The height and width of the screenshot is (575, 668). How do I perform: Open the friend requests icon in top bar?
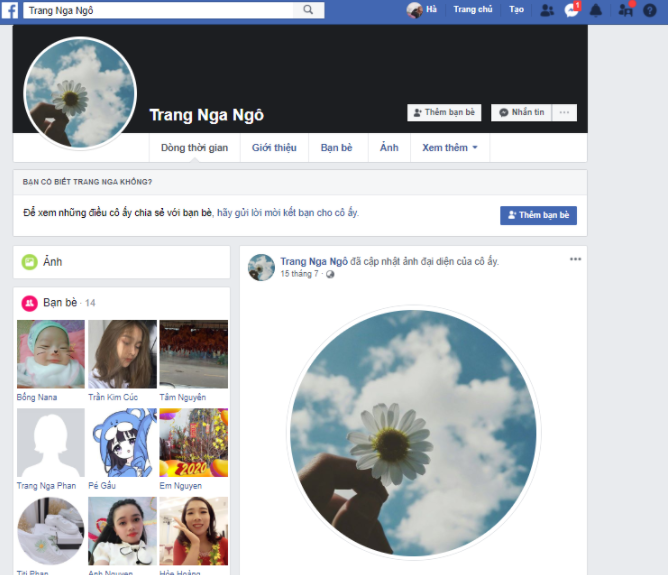pyautogui.click(x=547, y=10)
